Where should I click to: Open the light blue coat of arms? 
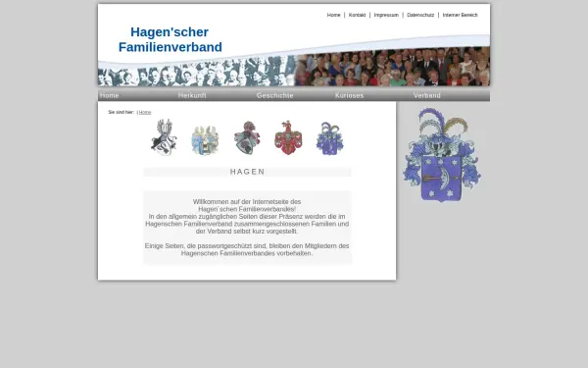coord(205,139)
